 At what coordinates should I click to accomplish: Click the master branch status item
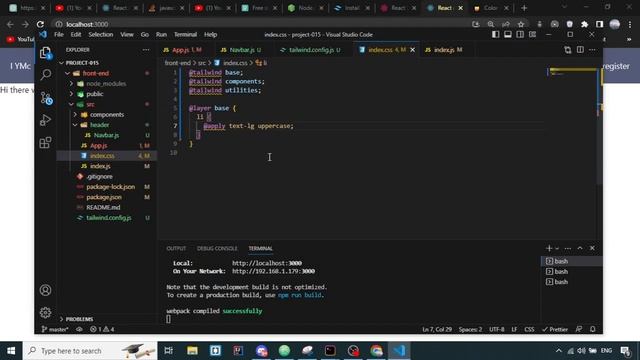pos(55,329)
